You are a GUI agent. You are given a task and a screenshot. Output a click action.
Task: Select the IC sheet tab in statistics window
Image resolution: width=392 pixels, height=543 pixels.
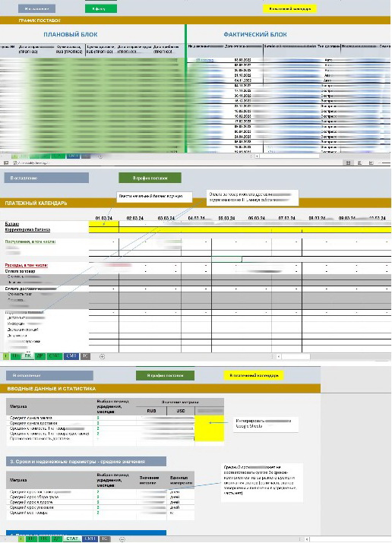coord(105,539)
